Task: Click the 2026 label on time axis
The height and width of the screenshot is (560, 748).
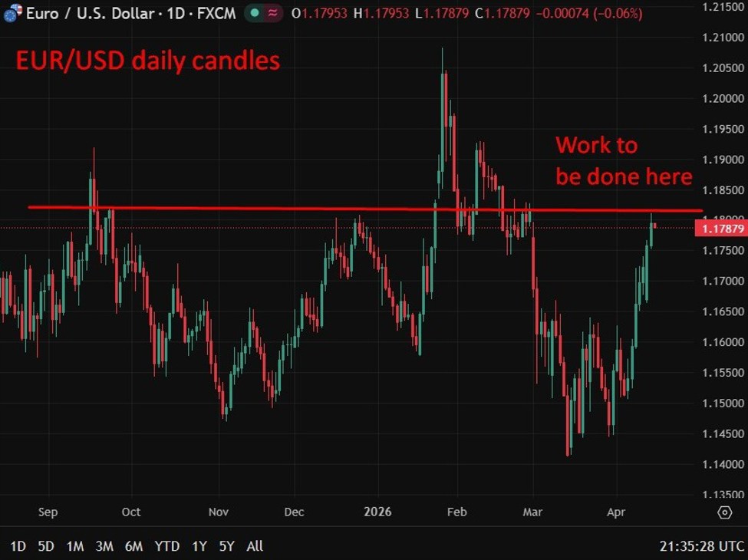Action: pyautogui.click(x=377, y=512)
